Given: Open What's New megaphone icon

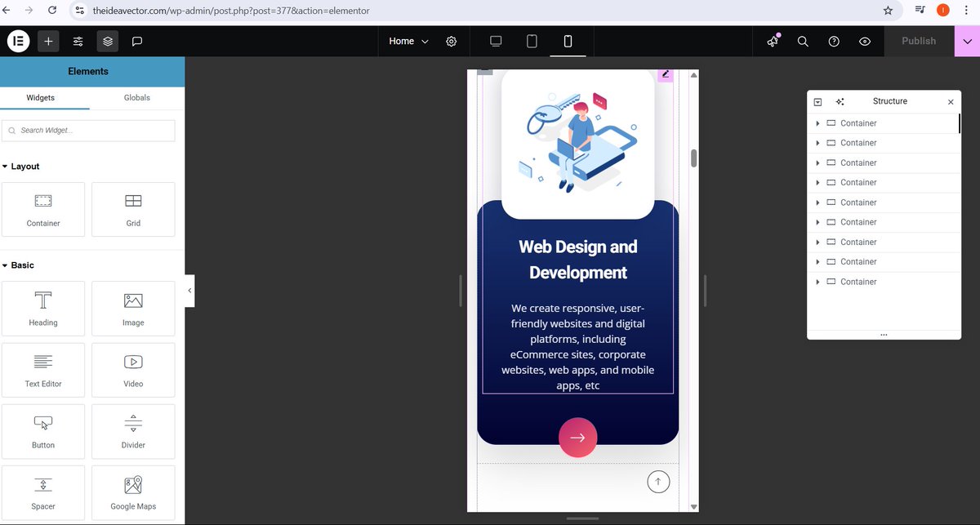Looking at the screenshot, I should (773, 41).
